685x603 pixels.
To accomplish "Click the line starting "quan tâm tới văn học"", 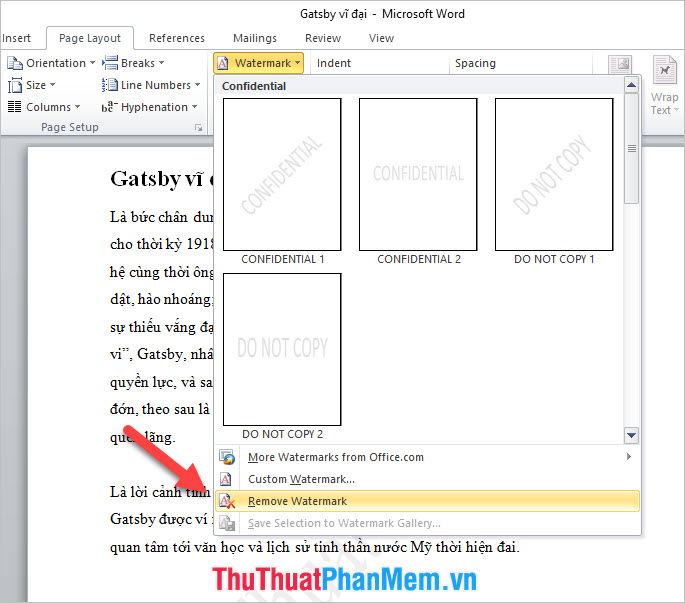I will pos(315,547).
